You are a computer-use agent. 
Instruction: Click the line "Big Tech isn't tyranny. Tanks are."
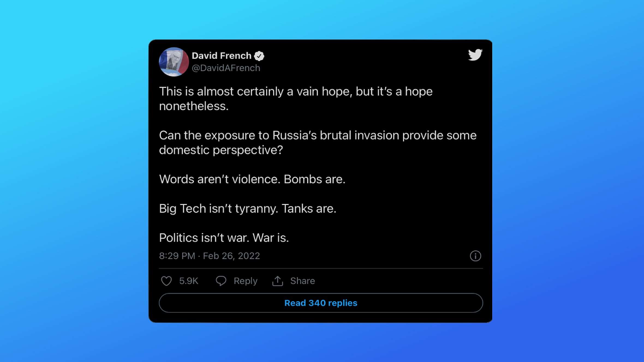[248, 209]
